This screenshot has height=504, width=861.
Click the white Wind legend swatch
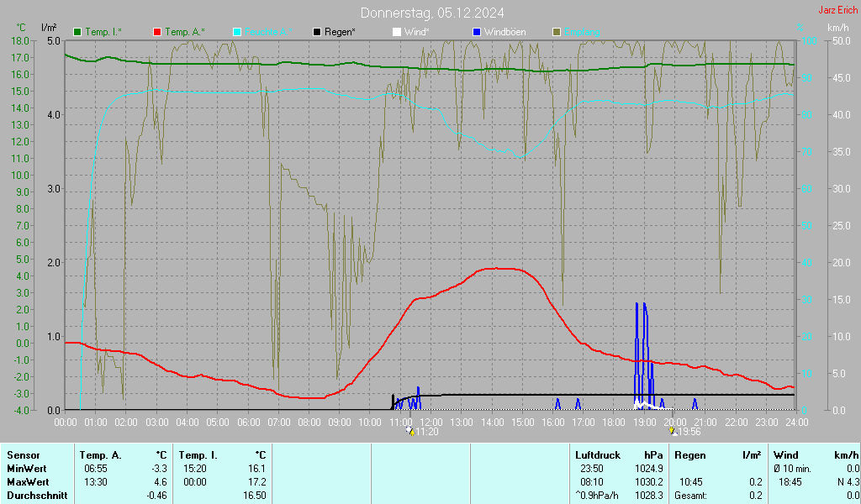pyautogui.click(x=397, y=33)
